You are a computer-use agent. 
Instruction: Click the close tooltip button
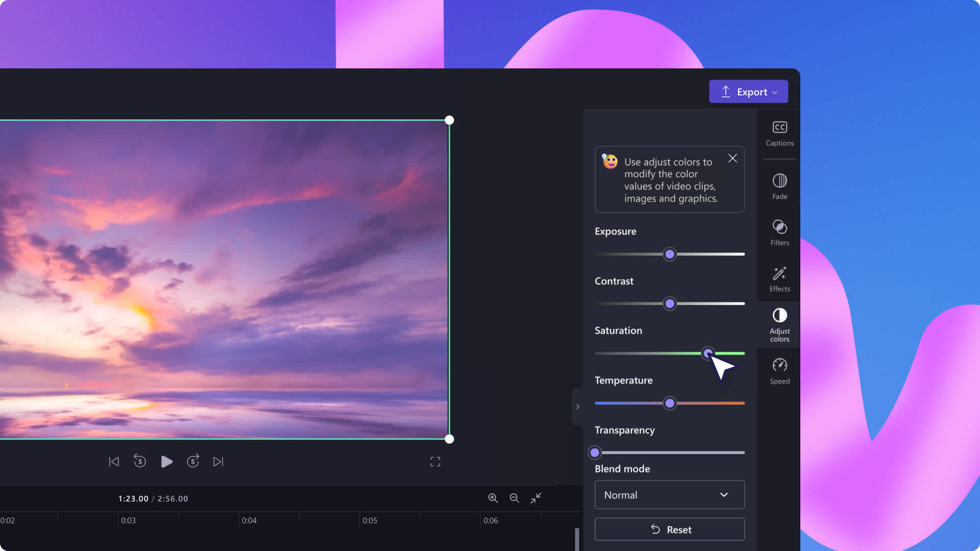click(x=732, y=158)
